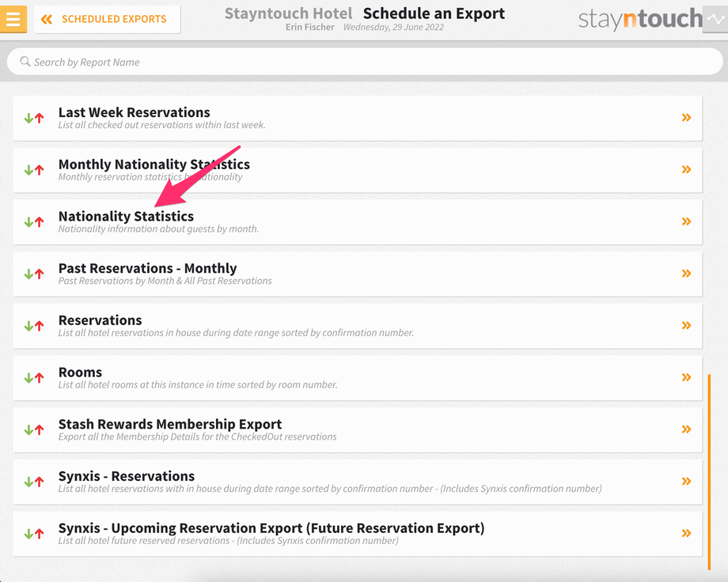Viewport: 728px width, 582px height.
Task: Expand Last Week Reservations with its chevron
Action: coord(686,117)
